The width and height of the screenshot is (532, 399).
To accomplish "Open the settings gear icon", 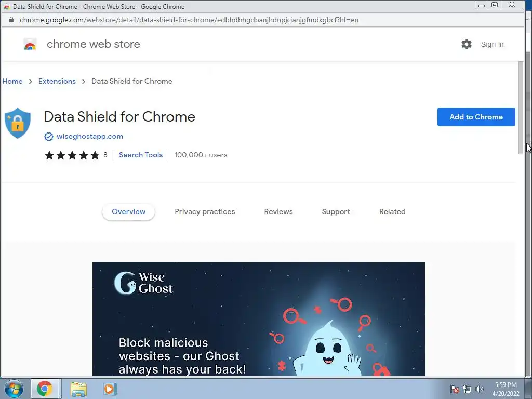I will [x=466, y=44].
